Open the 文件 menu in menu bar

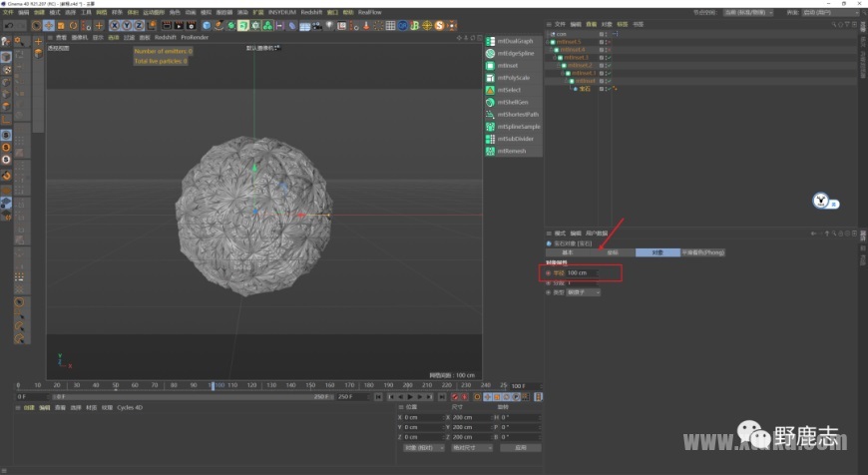pyautogui.click(x=8, y=12)
